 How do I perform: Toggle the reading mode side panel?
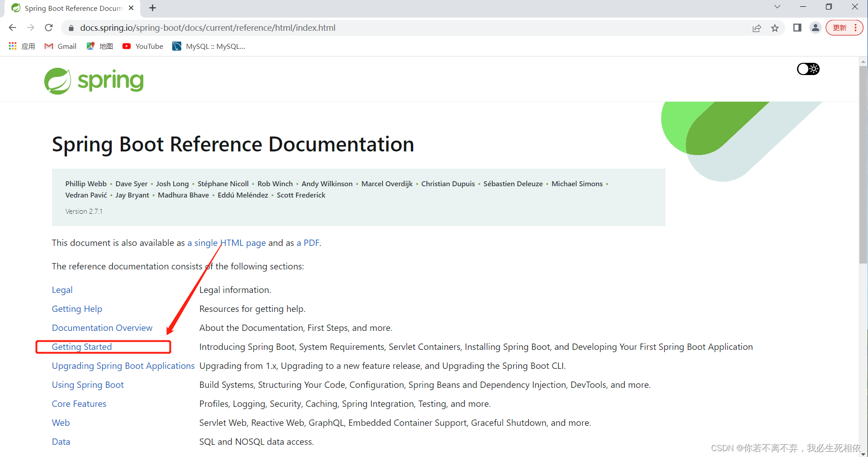pyautogui.click(x=797, y=28)
